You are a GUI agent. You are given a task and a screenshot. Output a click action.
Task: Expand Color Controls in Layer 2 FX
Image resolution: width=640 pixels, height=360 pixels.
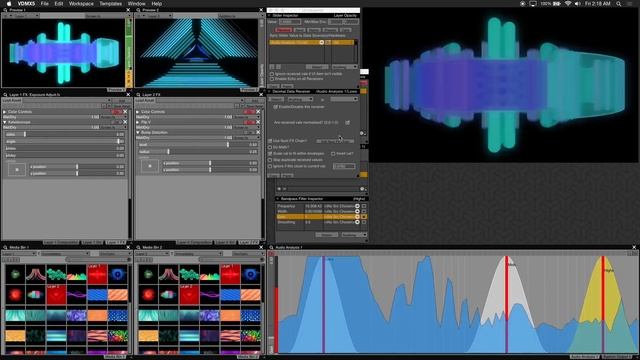[x=138, y=111]
